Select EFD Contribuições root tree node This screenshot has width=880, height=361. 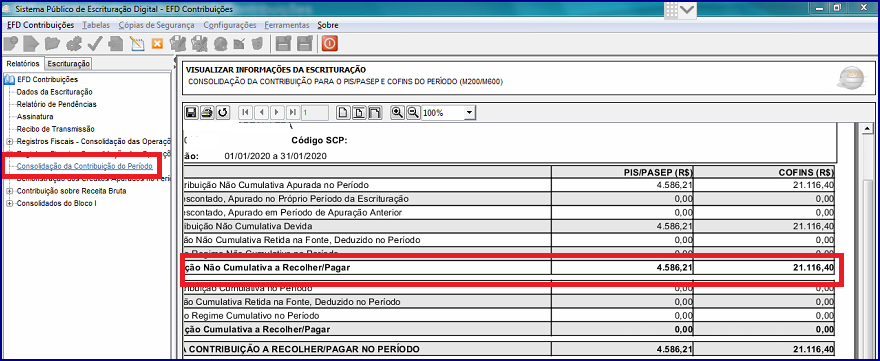47,79
